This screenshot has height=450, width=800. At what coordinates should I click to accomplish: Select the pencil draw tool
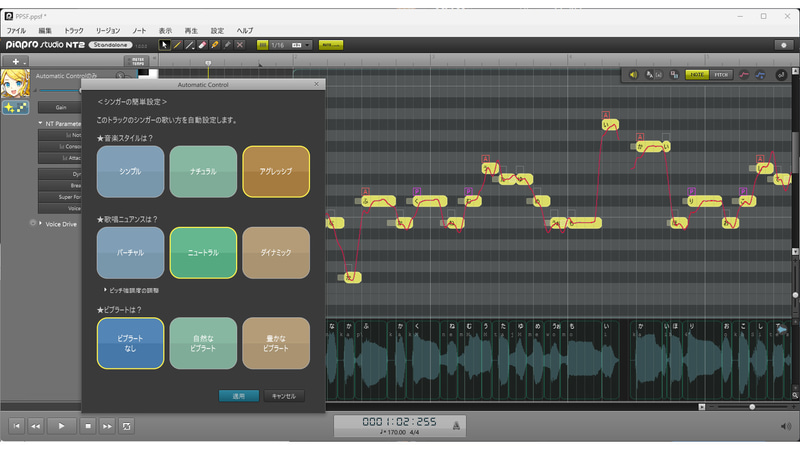177,45
